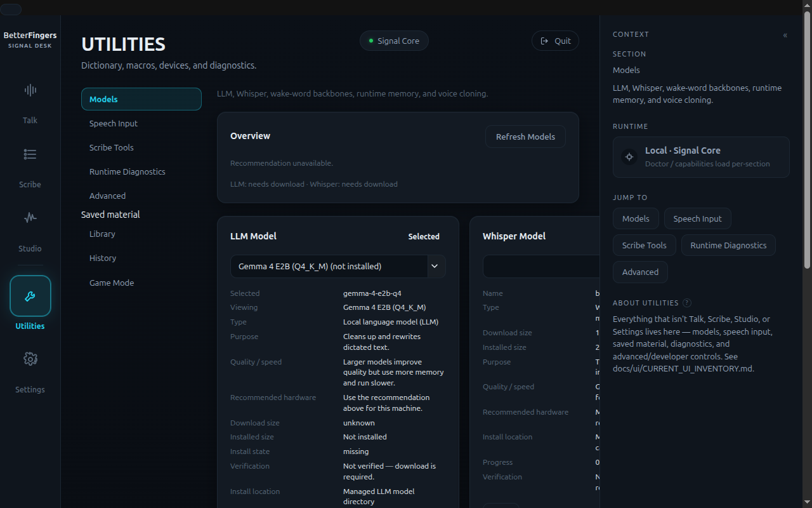Screen dimensions: 812x508
Task: Click the UTILITIES page title
Action: 123,44
